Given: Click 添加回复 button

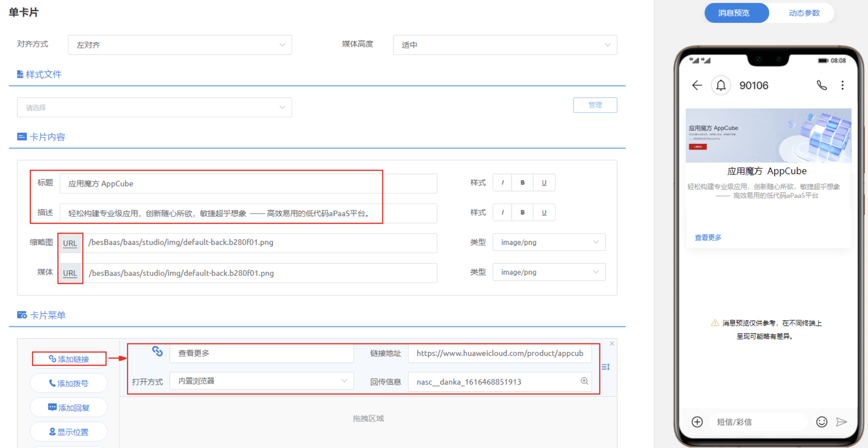Looking at the screenshot, I should point(68,402).
